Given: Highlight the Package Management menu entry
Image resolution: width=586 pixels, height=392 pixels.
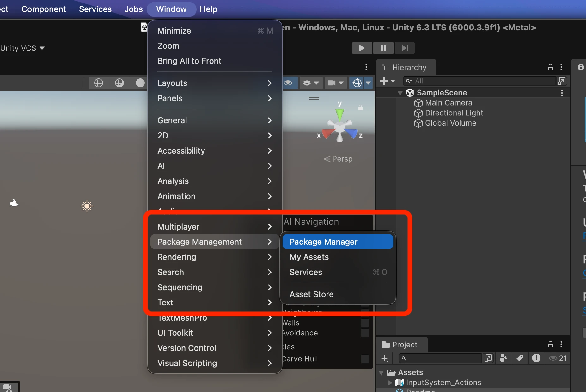Looking at the screenshot, I should point(215,242).
